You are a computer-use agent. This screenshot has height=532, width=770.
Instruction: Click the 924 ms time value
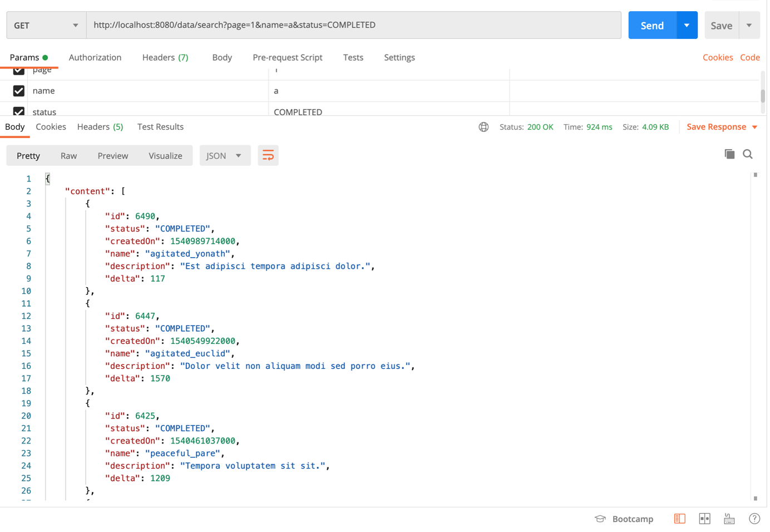599,127
